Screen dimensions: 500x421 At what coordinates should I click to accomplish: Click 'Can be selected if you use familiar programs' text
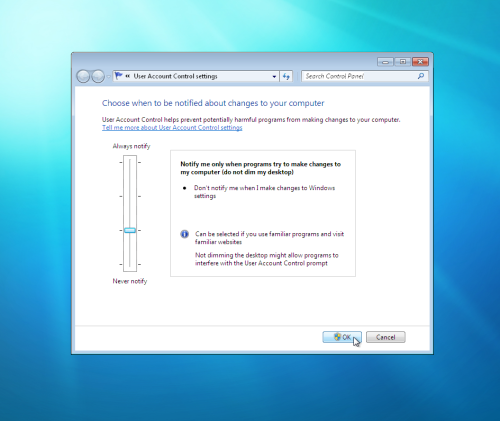click(269, 238)
